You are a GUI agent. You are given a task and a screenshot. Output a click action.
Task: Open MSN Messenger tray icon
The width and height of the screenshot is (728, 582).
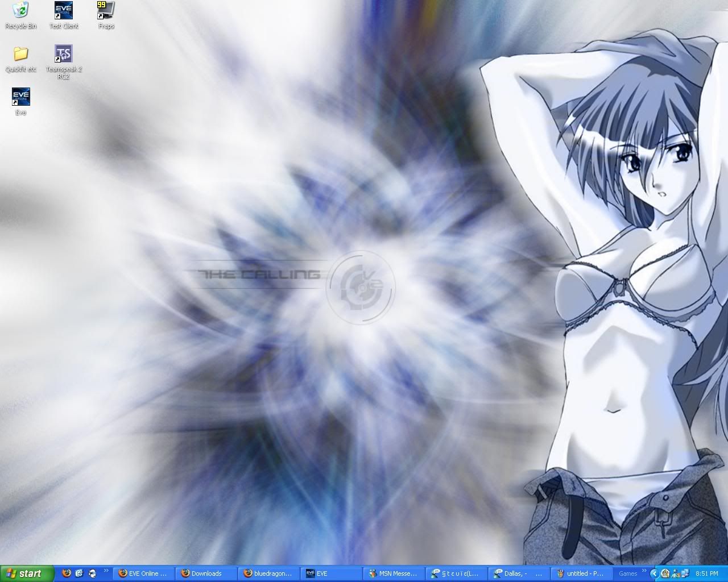click(x=676, y=574)
